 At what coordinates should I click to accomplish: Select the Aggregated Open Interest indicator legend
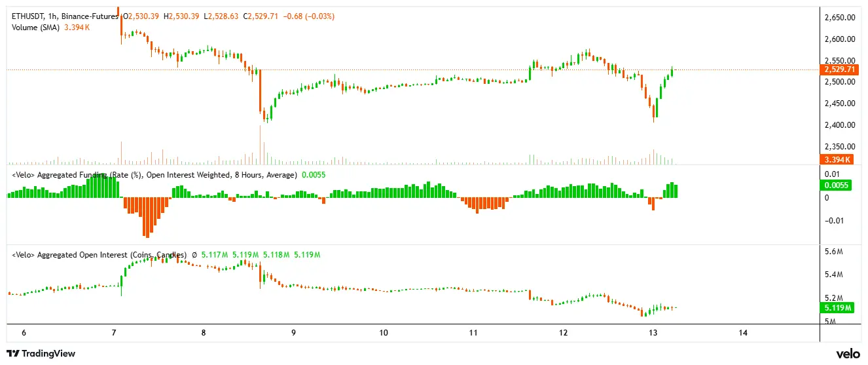click(x=99, y=254)
